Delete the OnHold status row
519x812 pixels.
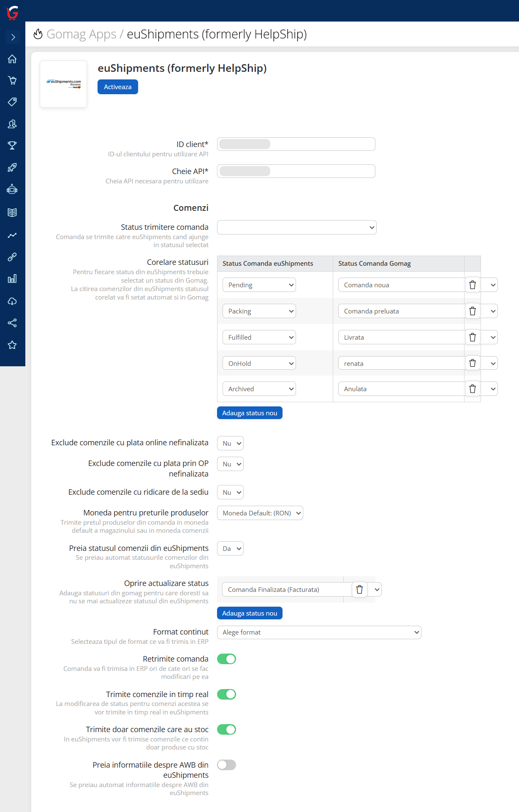click(473, 363)
